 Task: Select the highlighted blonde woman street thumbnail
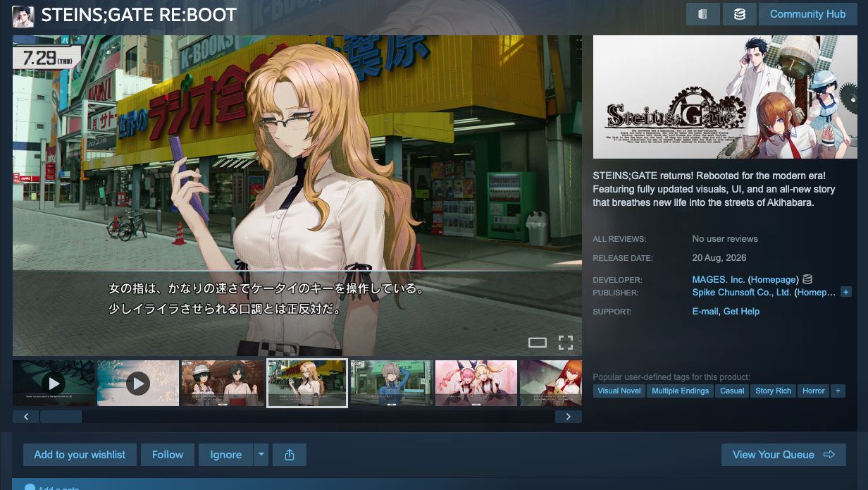click(307, 383)
